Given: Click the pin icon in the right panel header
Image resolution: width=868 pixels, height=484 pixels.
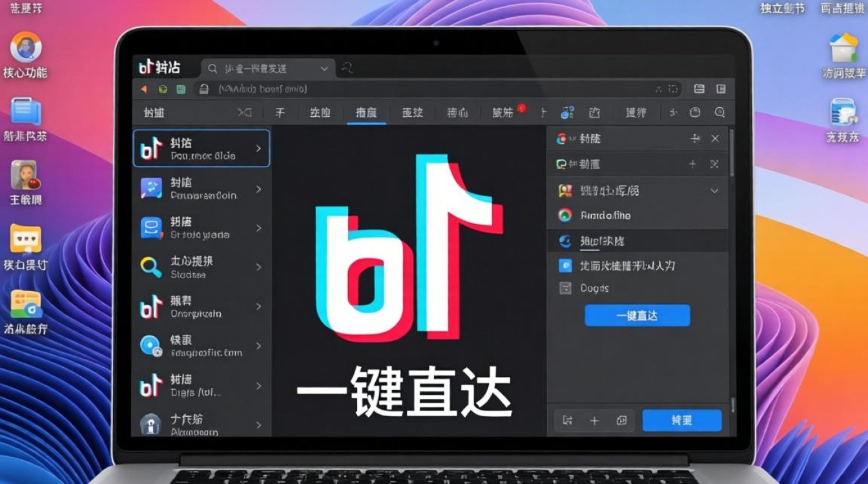Looking at the screenshot, I should 695,138.
